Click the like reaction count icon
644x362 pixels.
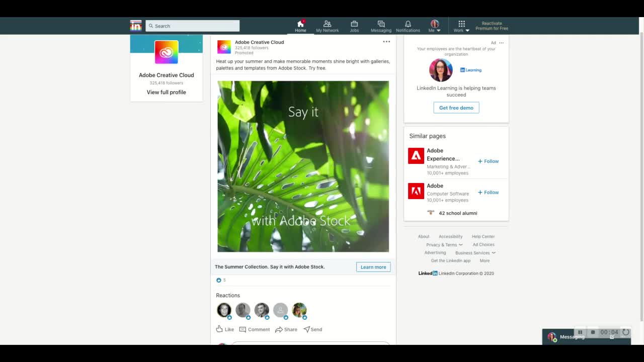tap(219, 280)
